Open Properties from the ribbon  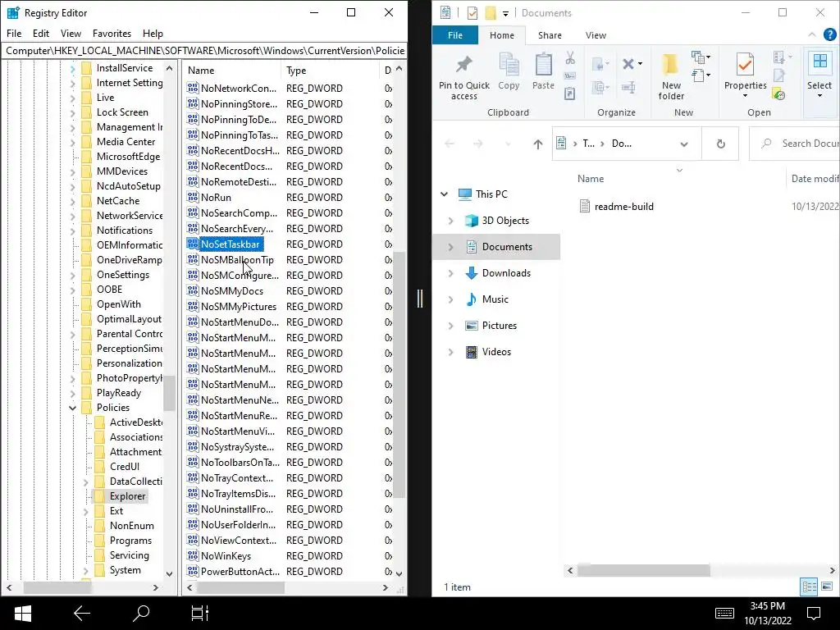pyautogui.click(x=745, y=75)
